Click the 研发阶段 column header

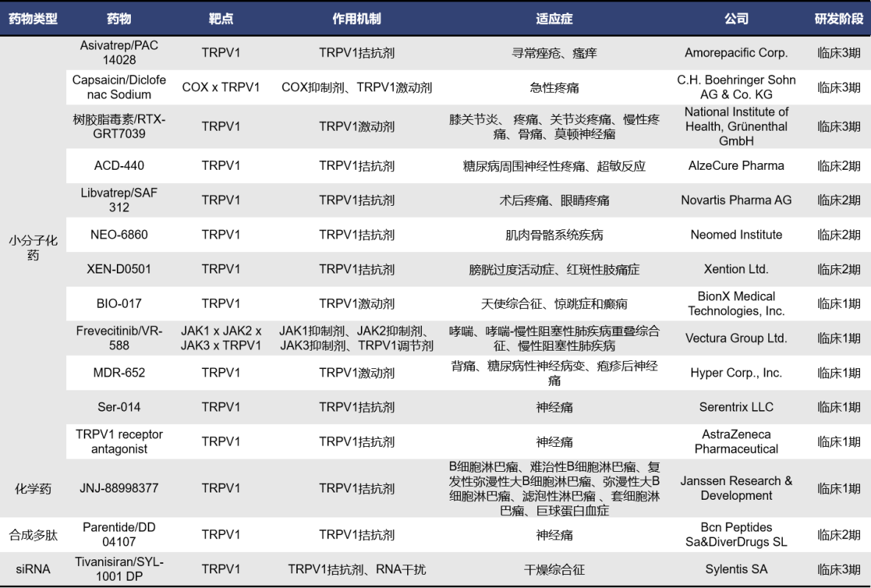click(x=839, y=19)
